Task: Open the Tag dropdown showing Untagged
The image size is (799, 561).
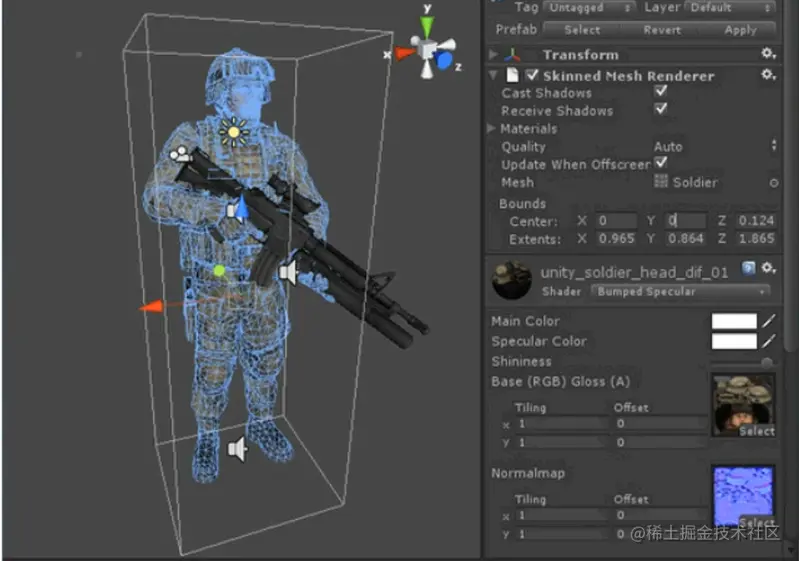Action: pyautogui.click(x=590, y=8)
